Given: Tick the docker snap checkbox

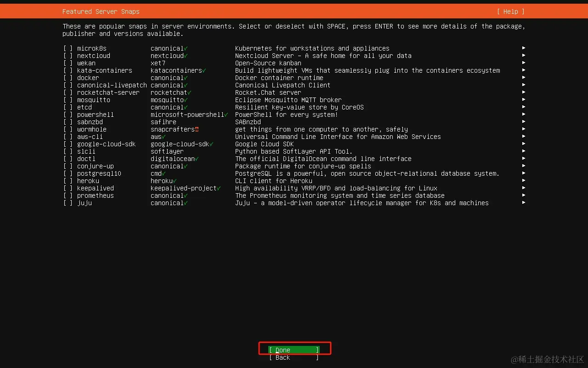Looking at the screenshot, I should click(x=68, y=78).
